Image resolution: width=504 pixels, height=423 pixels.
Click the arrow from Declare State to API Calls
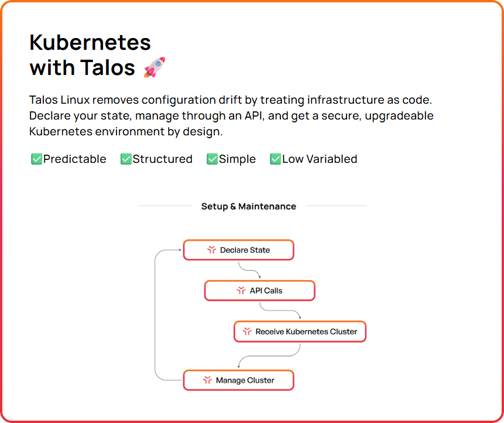tap(250, 270)
